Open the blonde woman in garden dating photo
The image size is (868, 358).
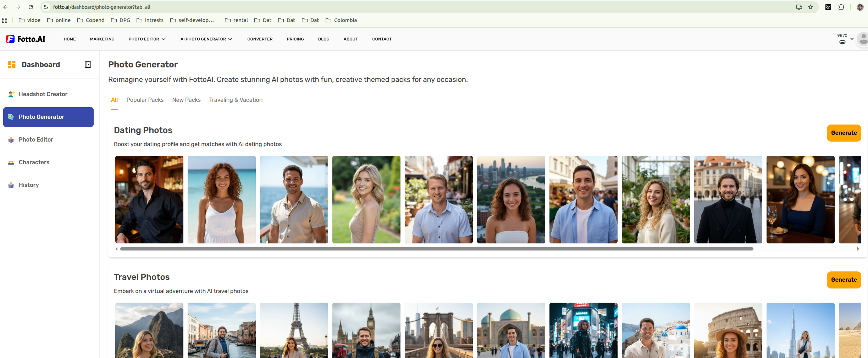point(366,199)
